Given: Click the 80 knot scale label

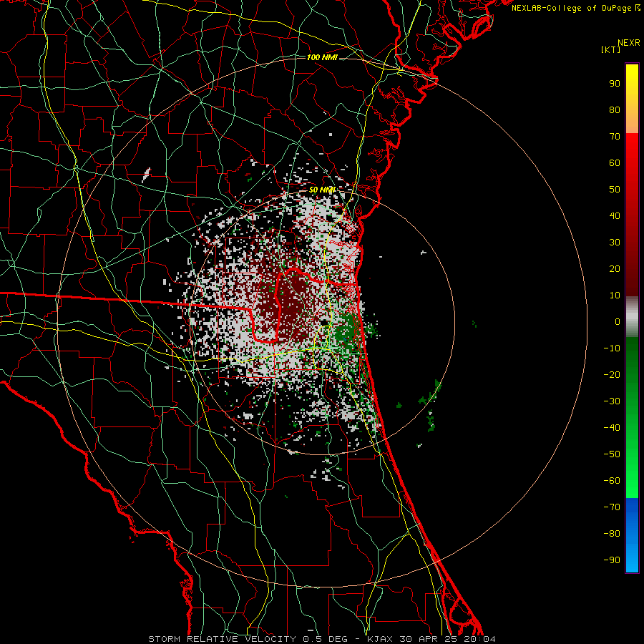Looking at the screenshot, I should (x=615, y=109).
